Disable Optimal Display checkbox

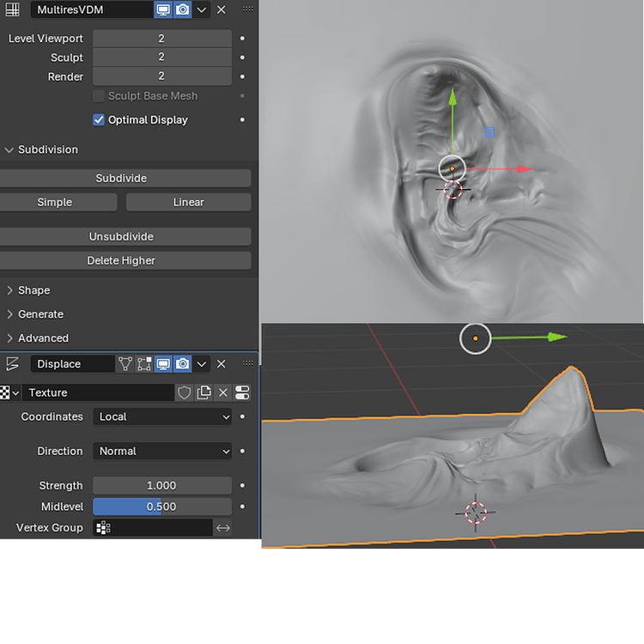tap(99, 120)
